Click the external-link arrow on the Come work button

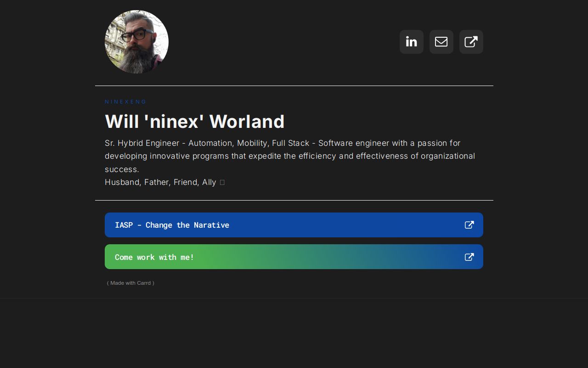click(469, 257)
